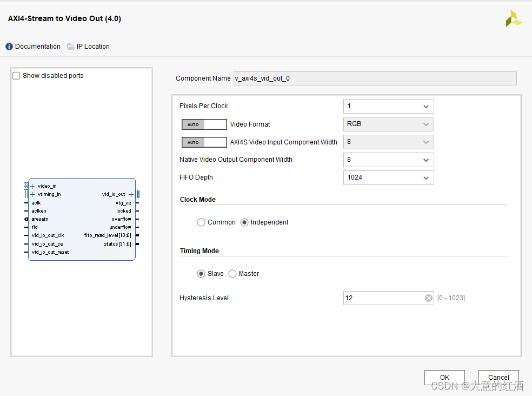Toggle AUTO for AXI4S Video Input Component Width
Screen dimensions: 532x396
tap(204, 142)
